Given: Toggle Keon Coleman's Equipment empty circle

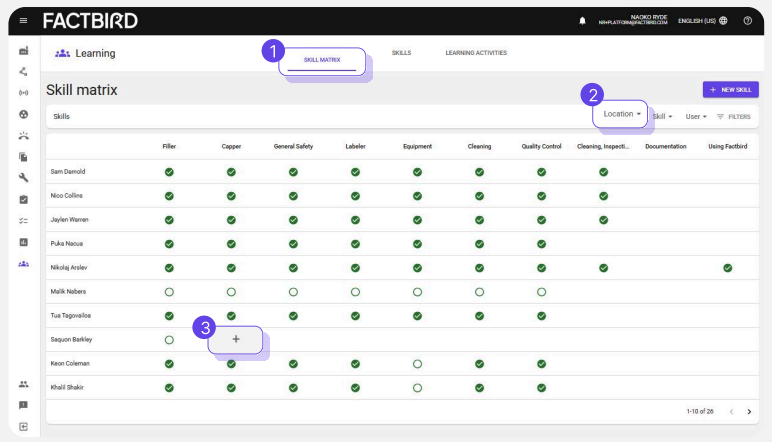Looking at the screenshot, I should [418, 364].
